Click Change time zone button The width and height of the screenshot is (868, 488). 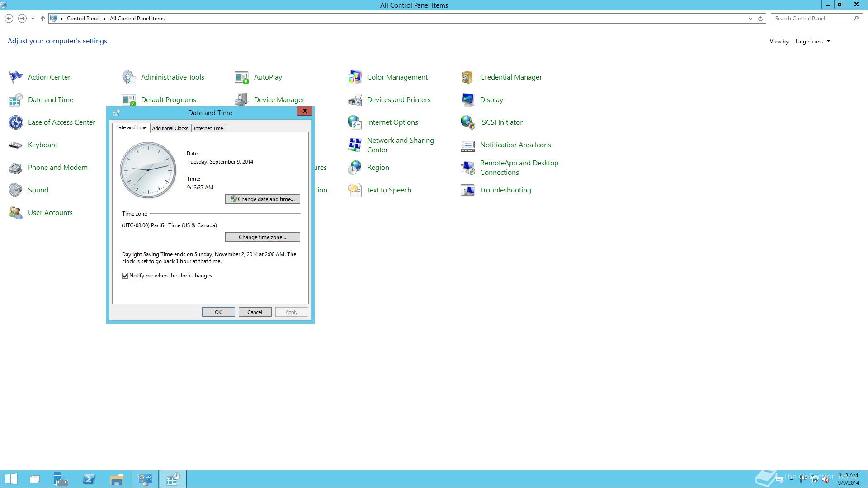click(x=263, y=237)
